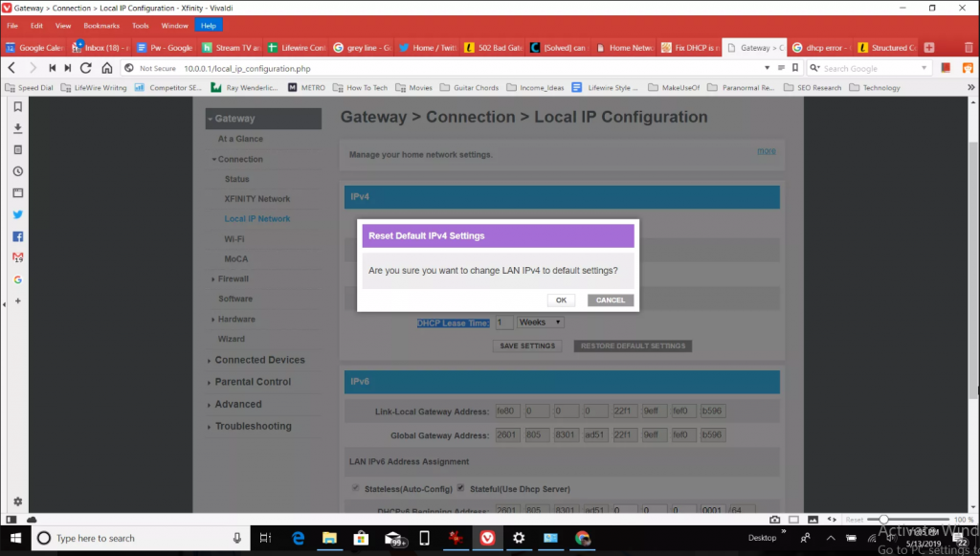Rewind to first page in history
This screenshot has width=980, height=556.
pos(53,68)
